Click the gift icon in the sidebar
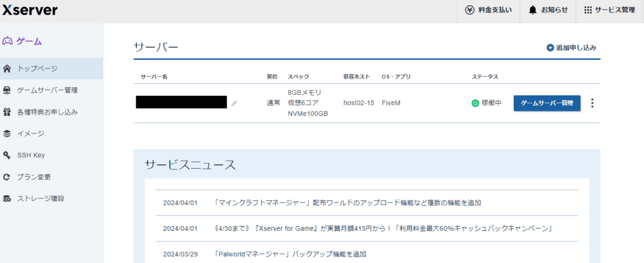644x263 pixels. (6, 112)
